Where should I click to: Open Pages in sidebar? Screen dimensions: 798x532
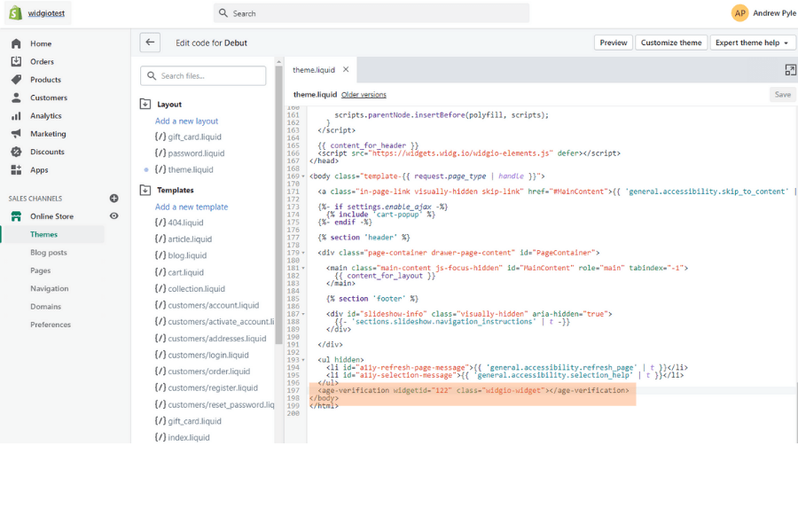[40, 270]
